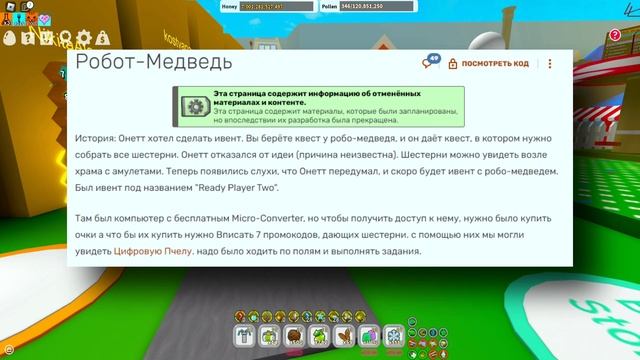Click the cyan orb buff badge above hotbar
Viewport: 640px width, 360px height.
coord(253,316)
